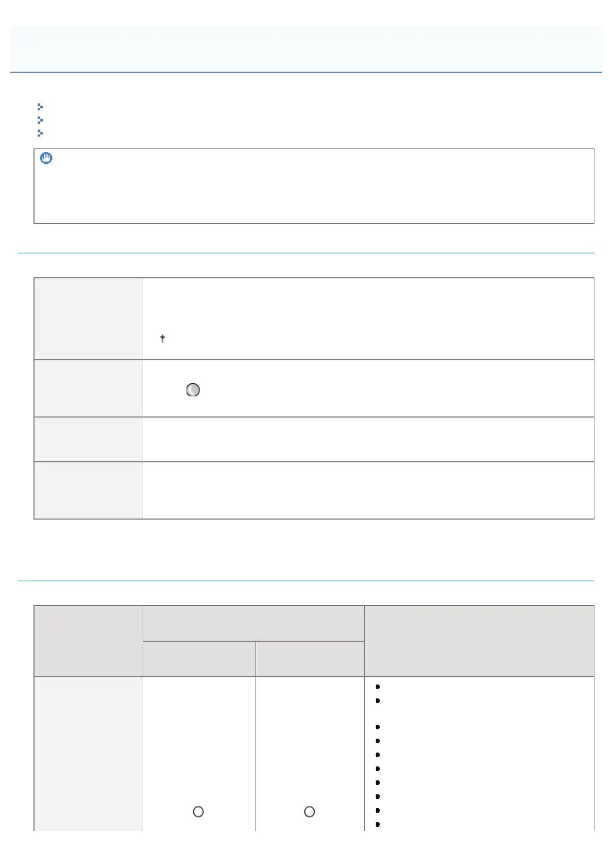Click inside the Important notice box
This screenshot has width=613, height=868.
[314, 191]
